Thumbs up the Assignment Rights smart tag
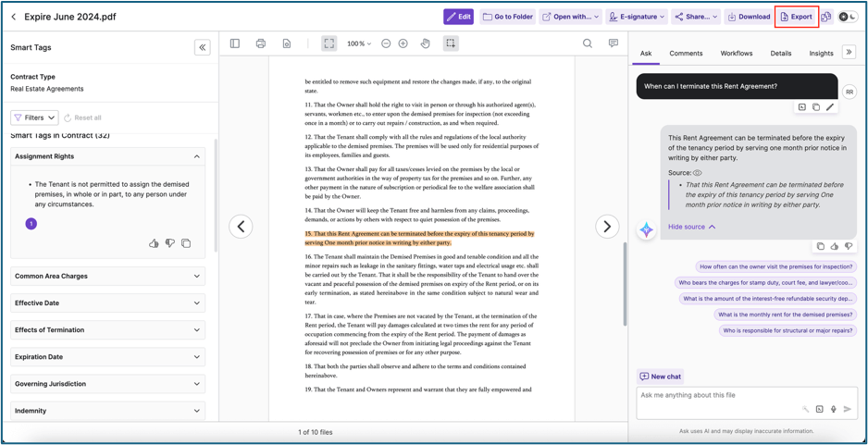Screen dimensions: 868x445 (x=154, y=243)
